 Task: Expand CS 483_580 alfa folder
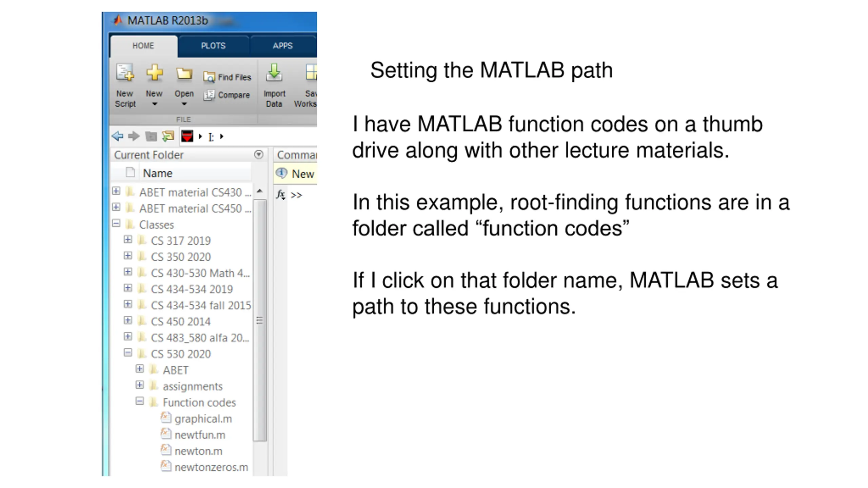[128, 337]
